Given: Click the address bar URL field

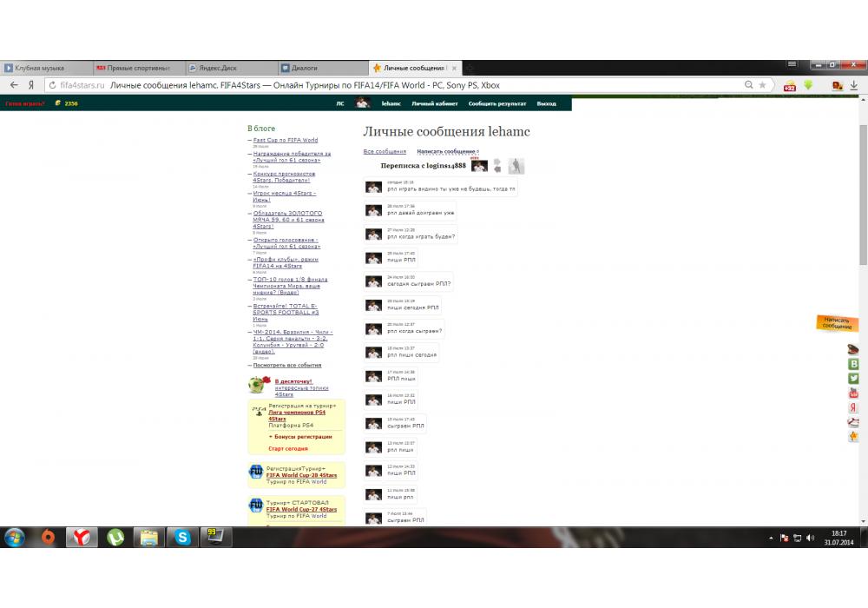Looking at the screenshot, I should pos(391,85).
